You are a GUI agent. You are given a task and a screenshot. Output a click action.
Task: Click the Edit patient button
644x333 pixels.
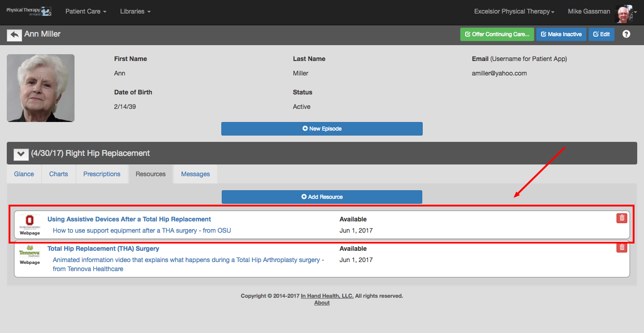[602, 34]
